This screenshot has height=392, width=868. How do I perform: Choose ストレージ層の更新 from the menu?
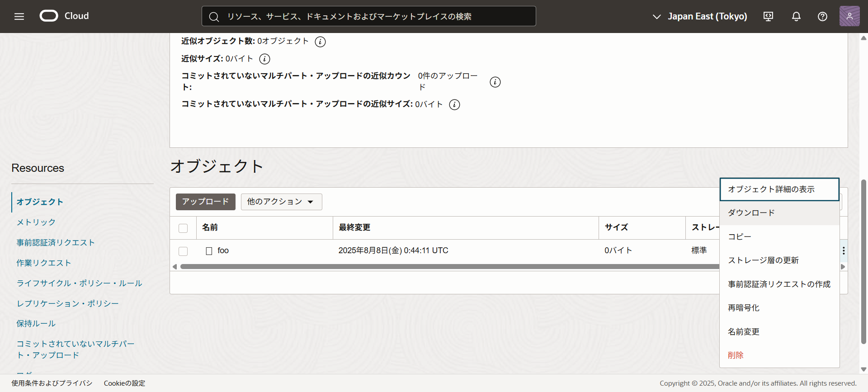tap(779, 260)
